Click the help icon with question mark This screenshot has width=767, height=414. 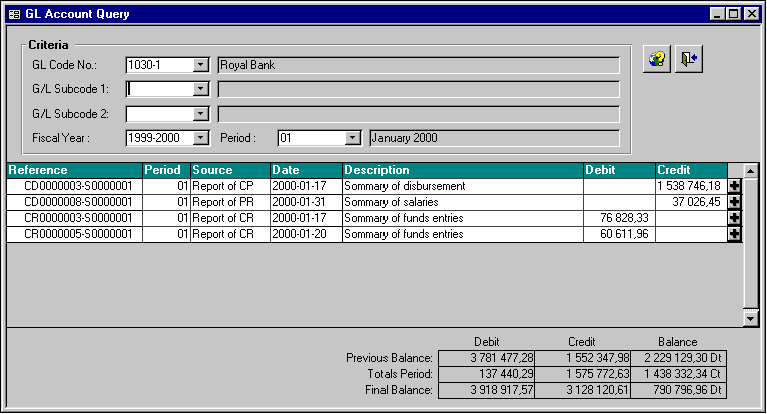click(x=656, y=59)
